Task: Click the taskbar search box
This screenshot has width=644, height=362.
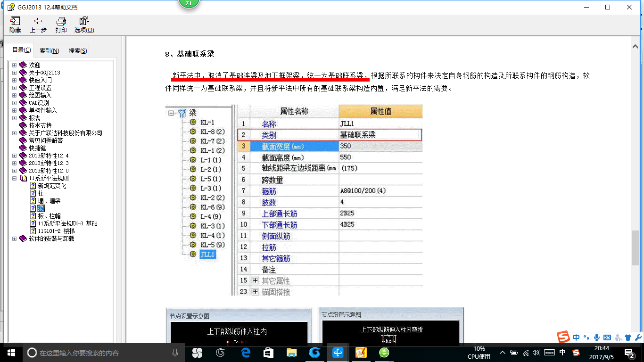Action: [x=104, y=353]
